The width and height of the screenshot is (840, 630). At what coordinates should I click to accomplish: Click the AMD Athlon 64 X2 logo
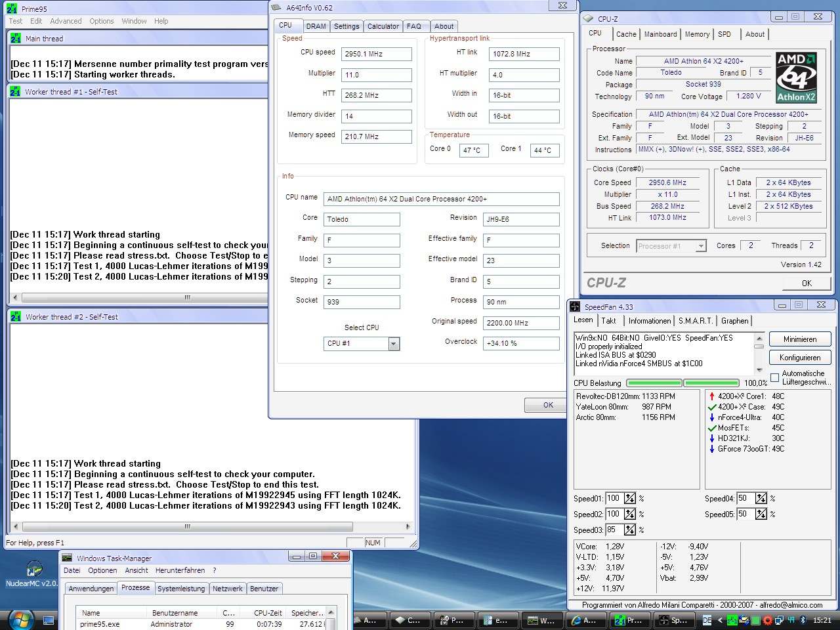(796, 78)
